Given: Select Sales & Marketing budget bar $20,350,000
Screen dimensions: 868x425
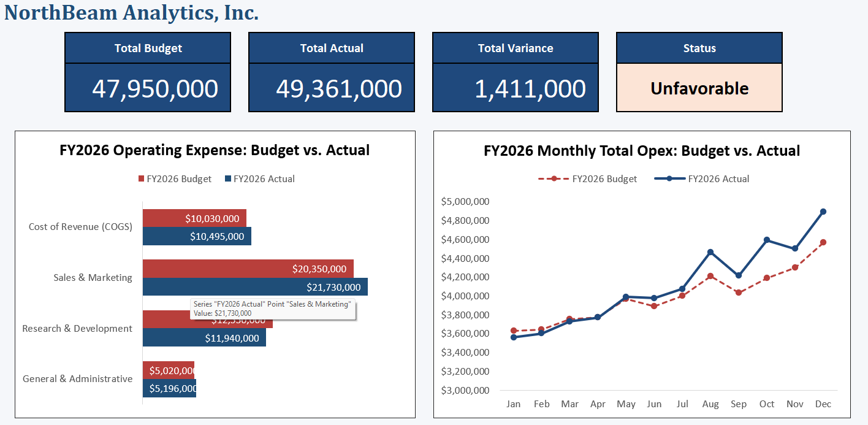Looking at the screenshot, I should [248, 269].
